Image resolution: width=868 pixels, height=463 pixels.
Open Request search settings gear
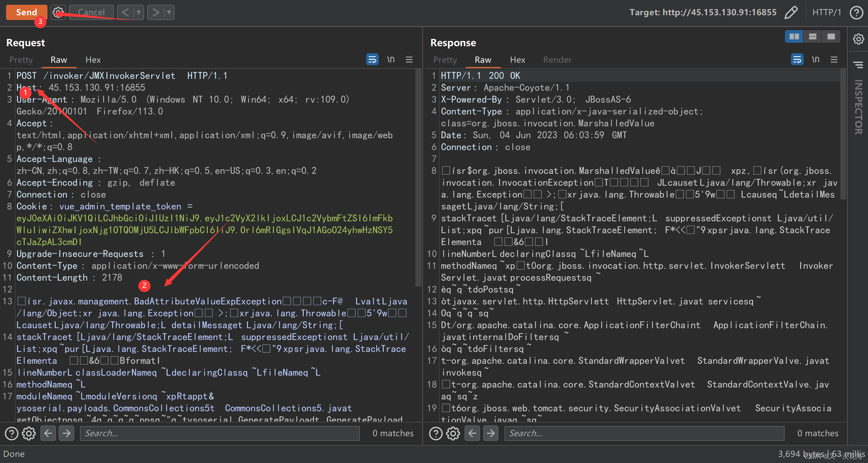coord(29,433)
